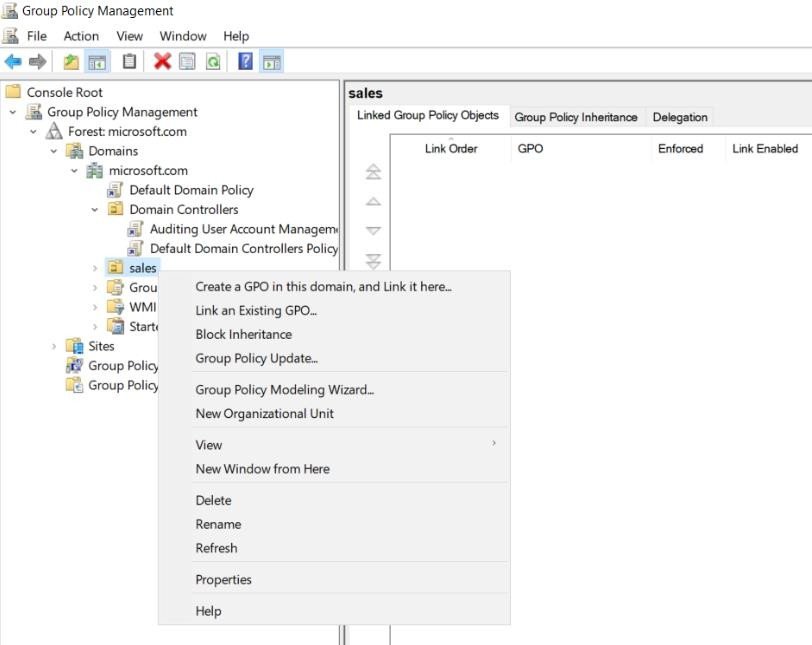Open Properties from the context menu

(x=334, y=580)
